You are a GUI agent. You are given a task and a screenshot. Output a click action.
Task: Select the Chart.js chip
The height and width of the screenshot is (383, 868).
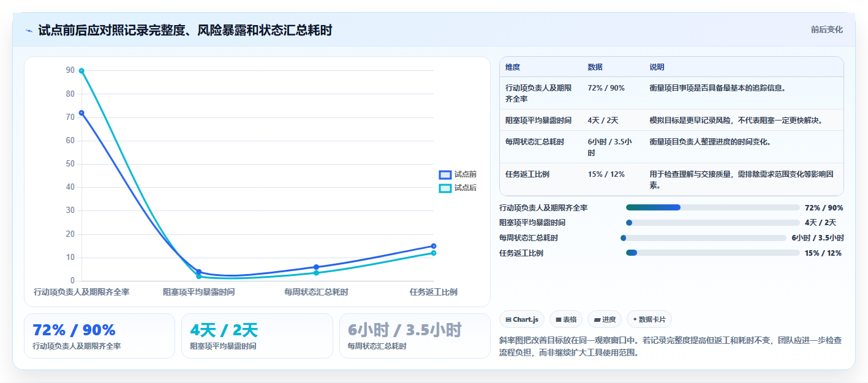522,319
